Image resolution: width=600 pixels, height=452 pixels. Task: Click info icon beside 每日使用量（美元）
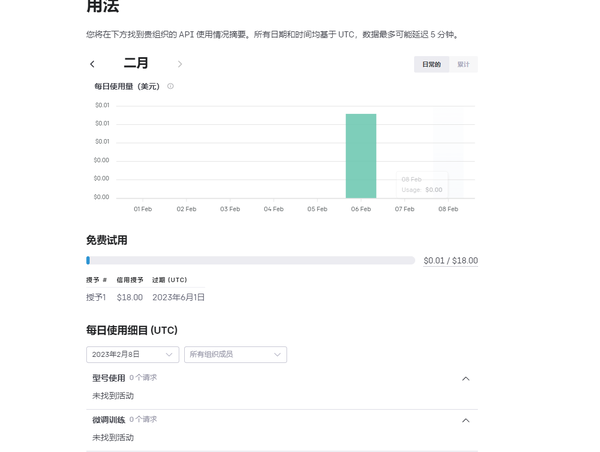[170, 86]
